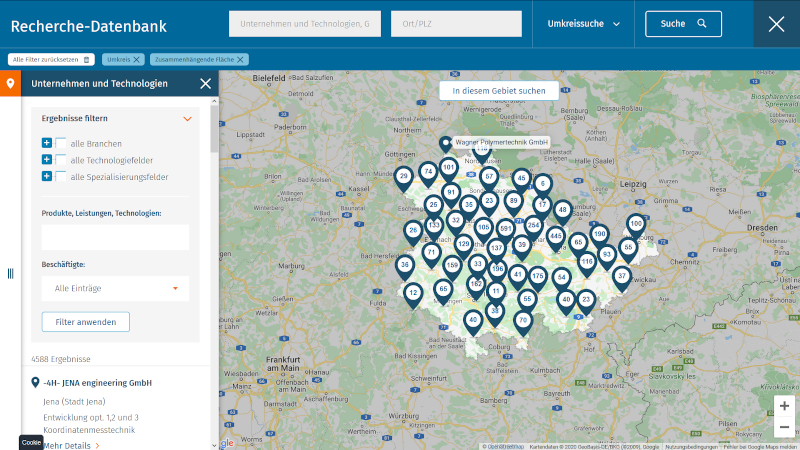
Task: Click In diesem Gebiet suchen button
Action: (499, 91)
